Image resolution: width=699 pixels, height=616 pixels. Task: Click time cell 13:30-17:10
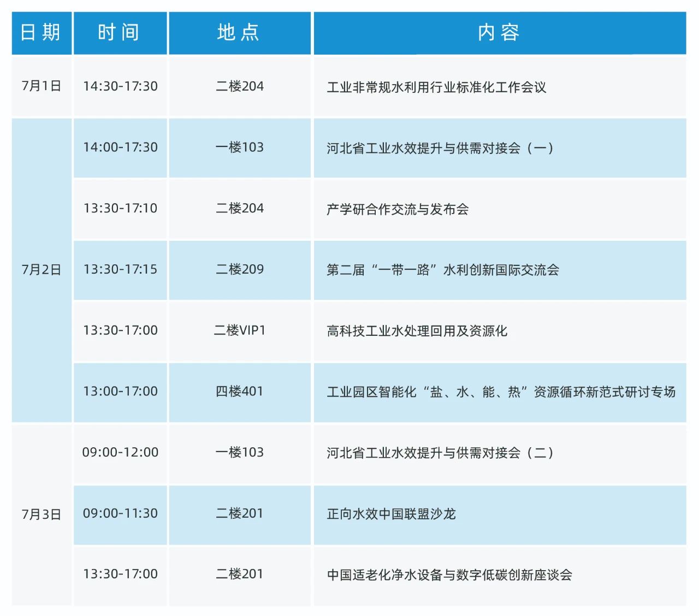(x=120, y=209)
